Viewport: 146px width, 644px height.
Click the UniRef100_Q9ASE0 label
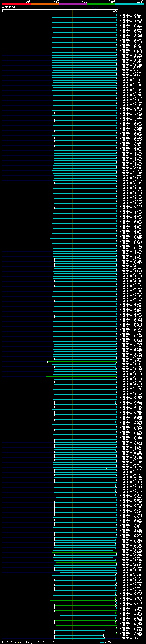pyautogui.click(x=131, y=62)
